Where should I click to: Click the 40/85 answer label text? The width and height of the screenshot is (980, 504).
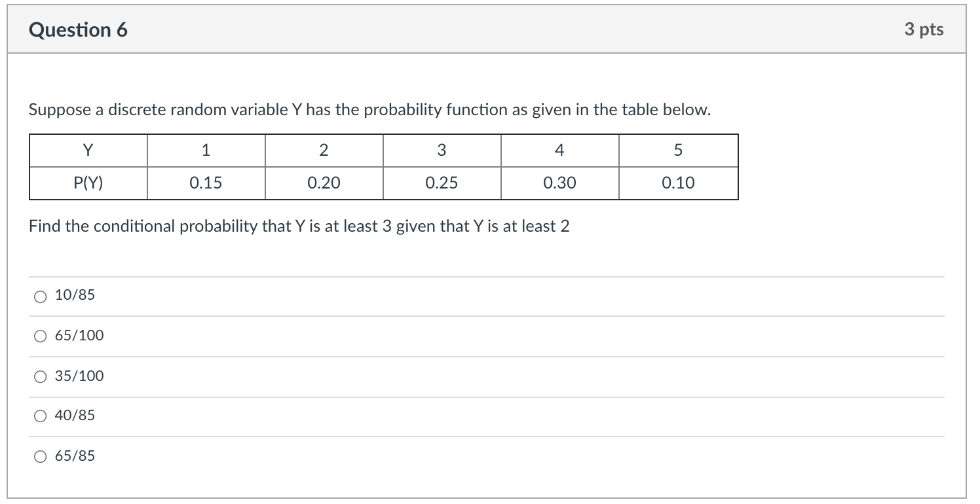click(x=77, y=414)
